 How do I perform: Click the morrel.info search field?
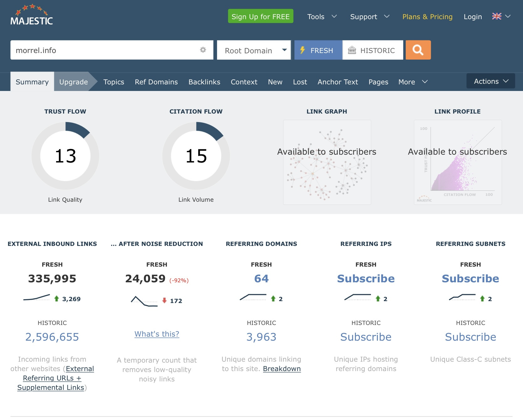point(112,50)
